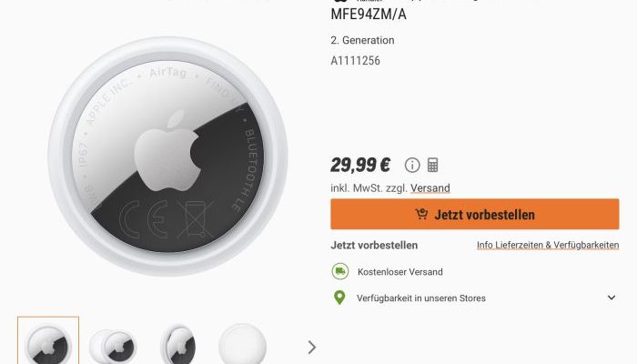637x364 pixels.
Task: Click the green store location pin icon
Action: (339, 298)
